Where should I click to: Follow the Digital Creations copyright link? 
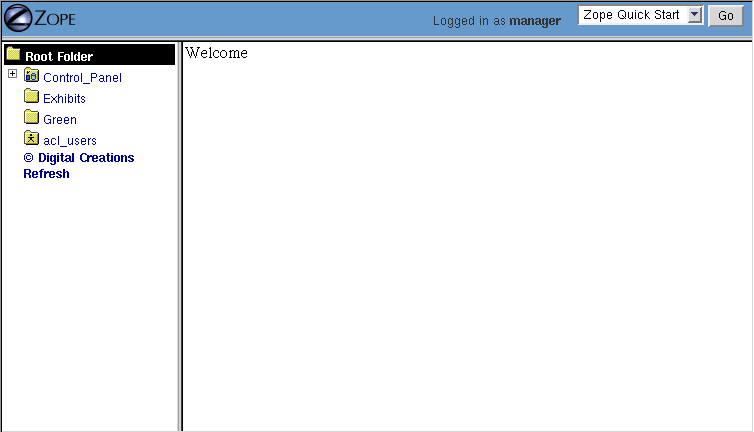[x=79, y=158]
